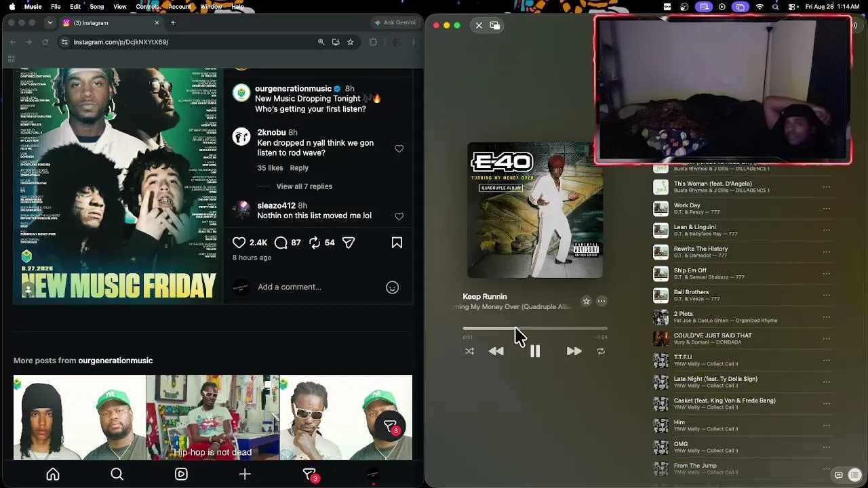Switch Music mini player window mode
868x488 pixels.
click(495, 25)
